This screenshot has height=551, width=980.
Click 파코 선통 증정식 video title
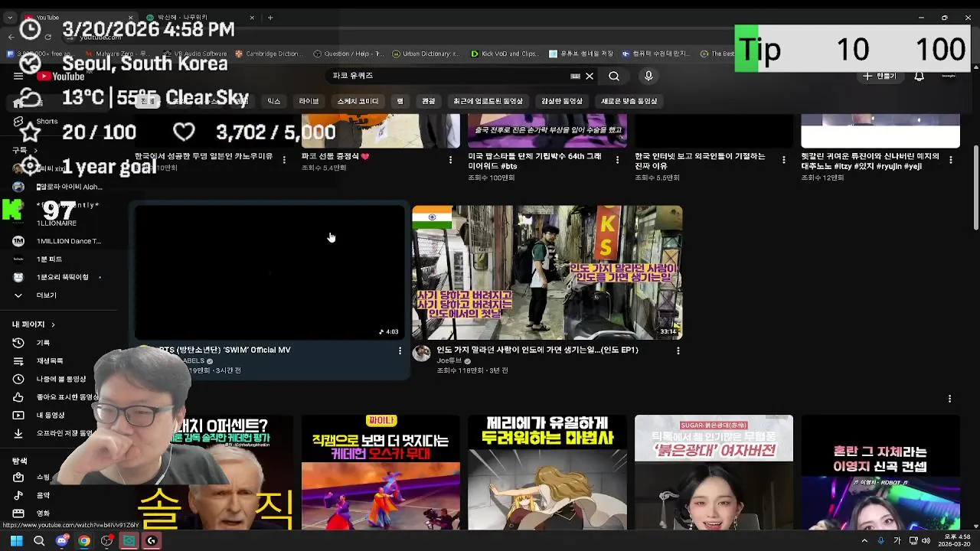335,156
